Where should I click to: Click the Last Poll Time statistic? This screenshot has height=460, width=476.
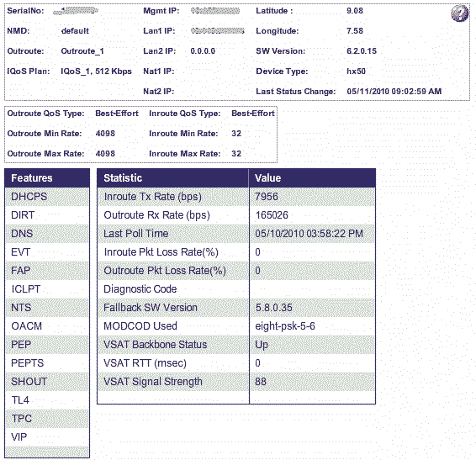[x=135, y=234]
